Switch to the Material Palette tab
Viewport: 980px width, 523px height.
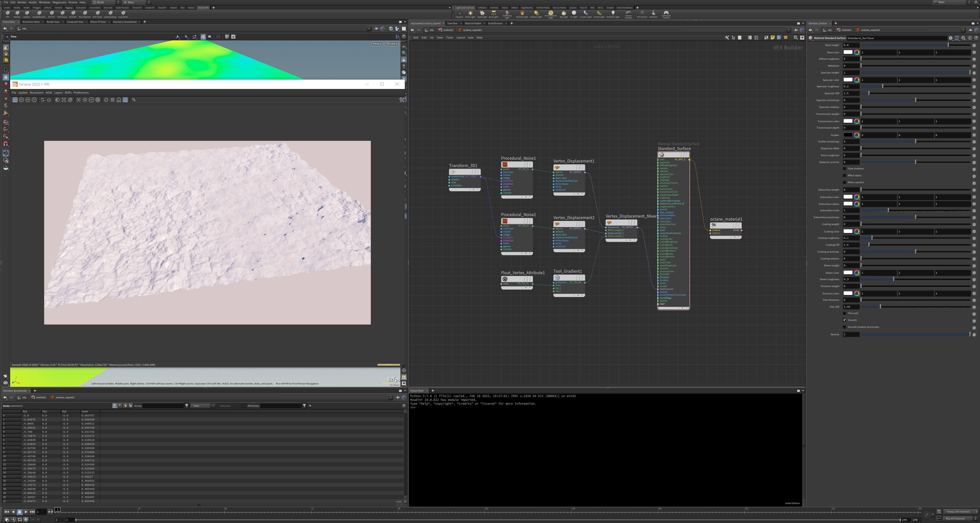tap(473, 23)
